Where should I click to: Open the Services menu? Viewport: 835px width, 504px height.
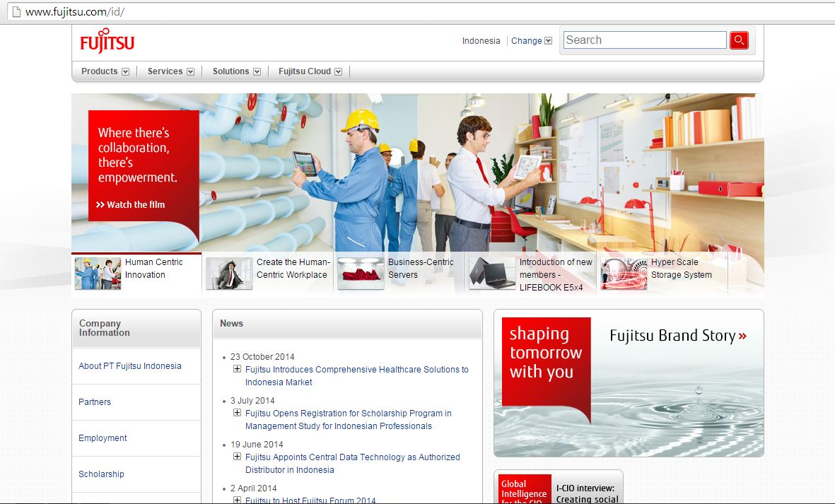[x=169, y=71]
